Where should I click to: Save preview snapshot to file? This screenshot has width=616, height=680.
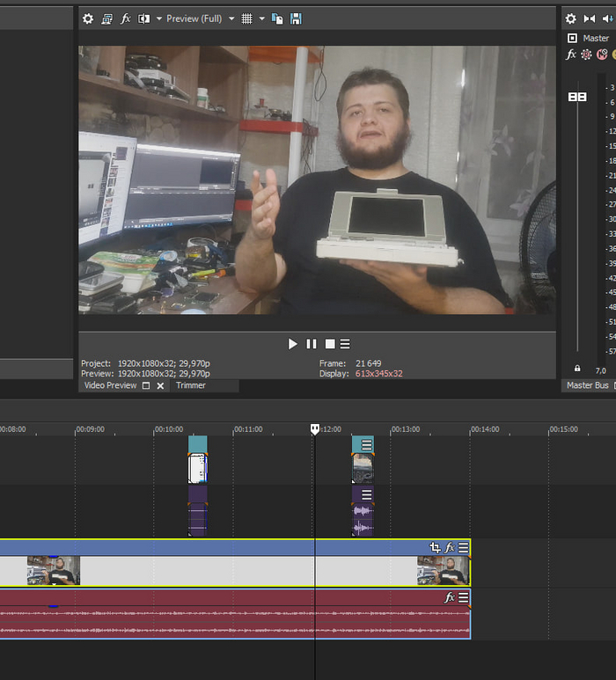pos(296,18)
